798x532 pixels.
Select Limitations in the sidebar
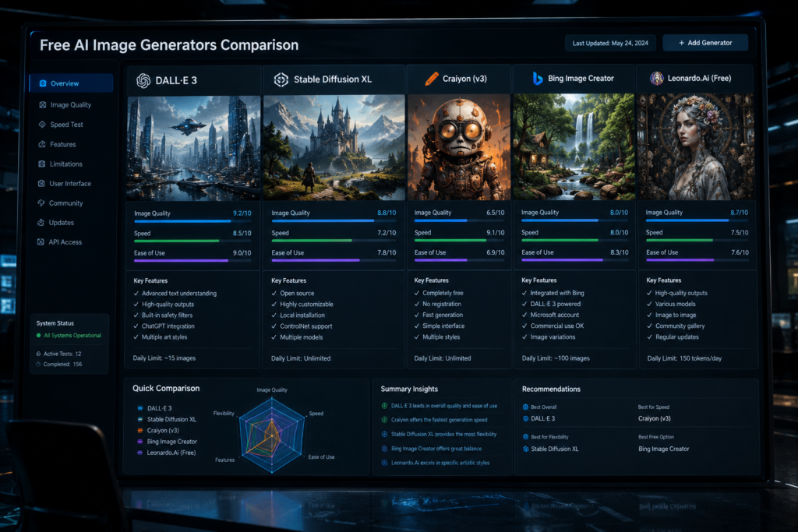(x=65, y=164)
